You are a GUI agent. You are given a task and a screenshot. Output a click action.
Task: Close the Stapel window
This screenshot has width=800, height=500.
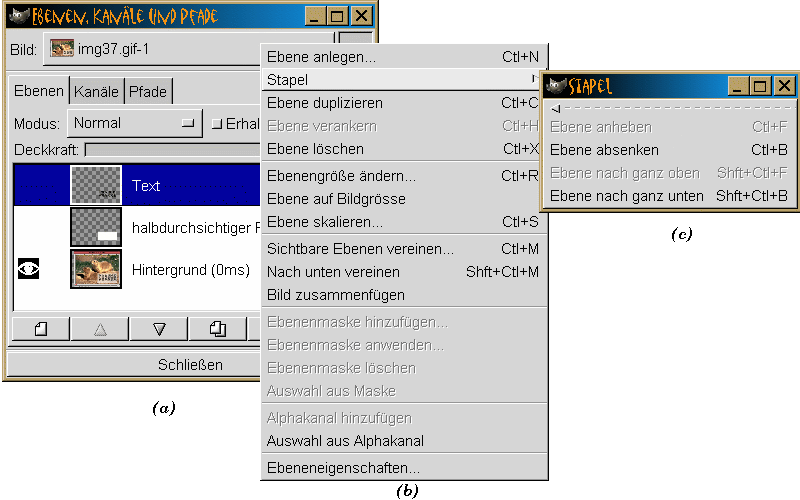[x=784, y=86]
